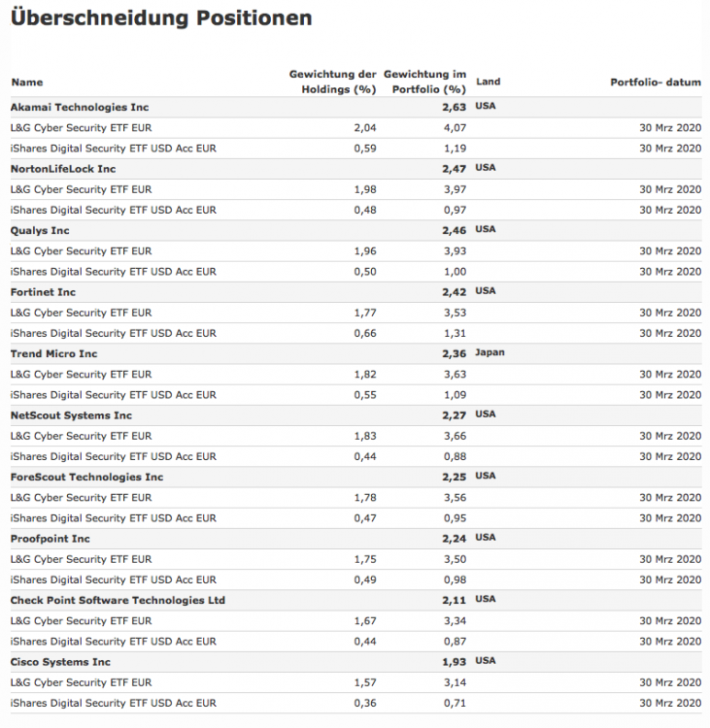Select the Fortinet Inc holding
Image resolution: width=710 pixels, height=728 pixels.
point(43,292)
